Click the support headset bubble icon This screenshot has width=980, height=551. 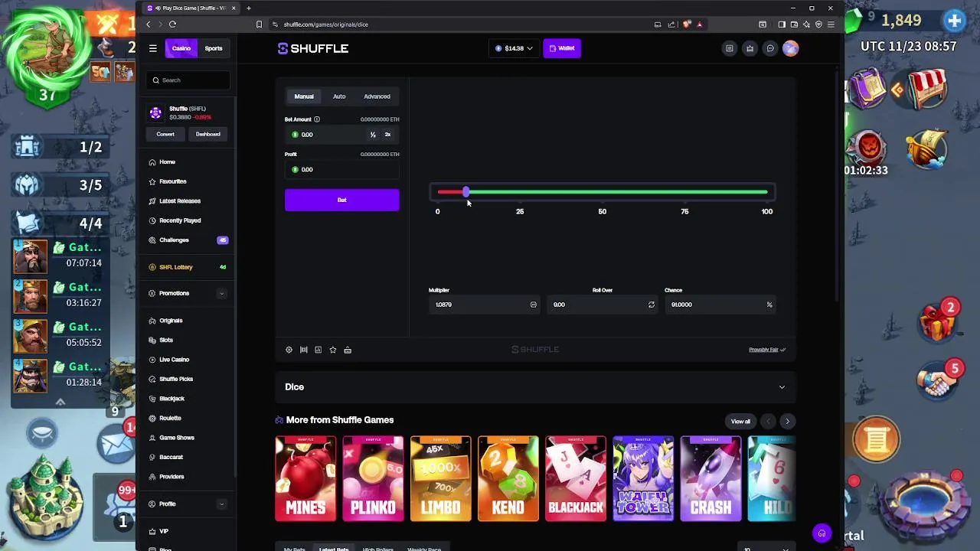(822, 533)
